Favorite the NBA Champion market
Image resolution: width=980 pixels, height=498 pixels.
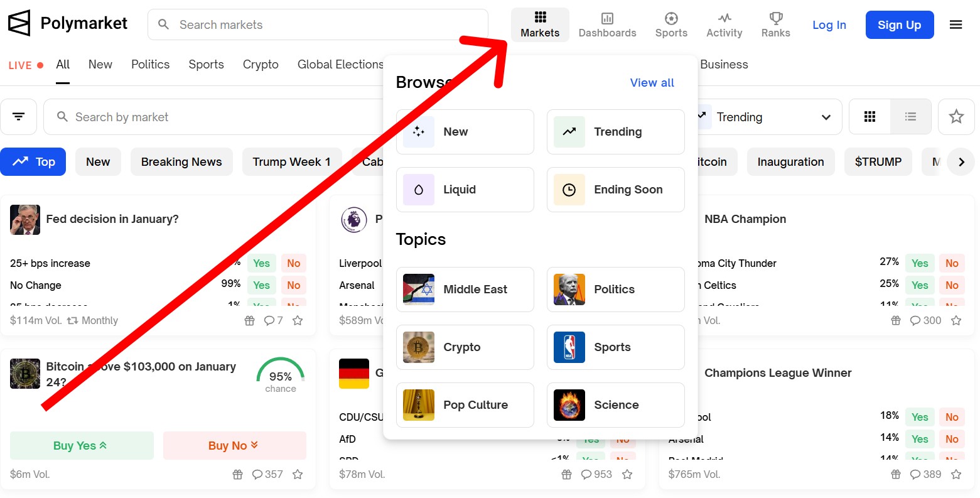pyautogui.click(x=956, y=321)
